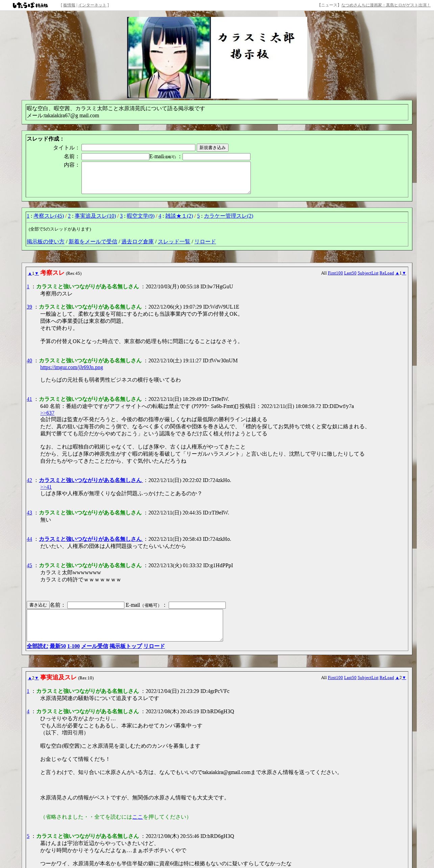
Task: Open 最新50 link under reply form
Action: point(58,646)
